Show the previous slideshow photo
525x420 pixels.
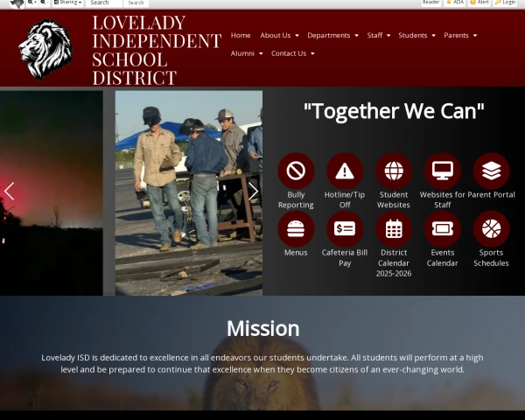10,192
